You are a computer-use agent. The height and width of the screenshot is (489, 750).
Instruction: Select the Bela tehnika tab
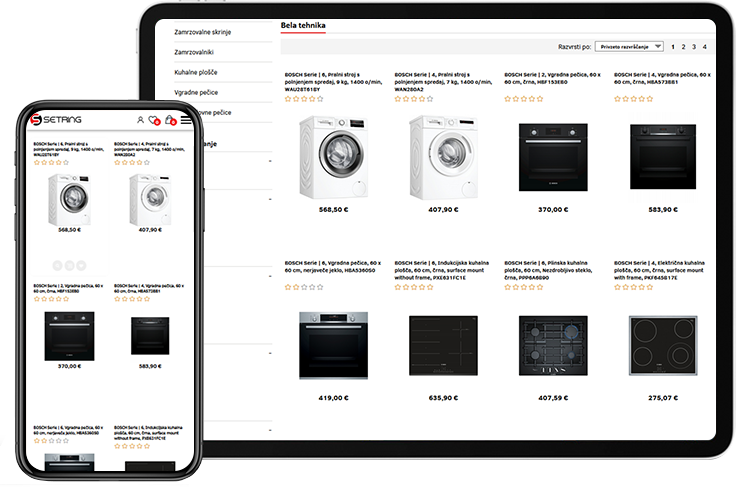point(304,25)
